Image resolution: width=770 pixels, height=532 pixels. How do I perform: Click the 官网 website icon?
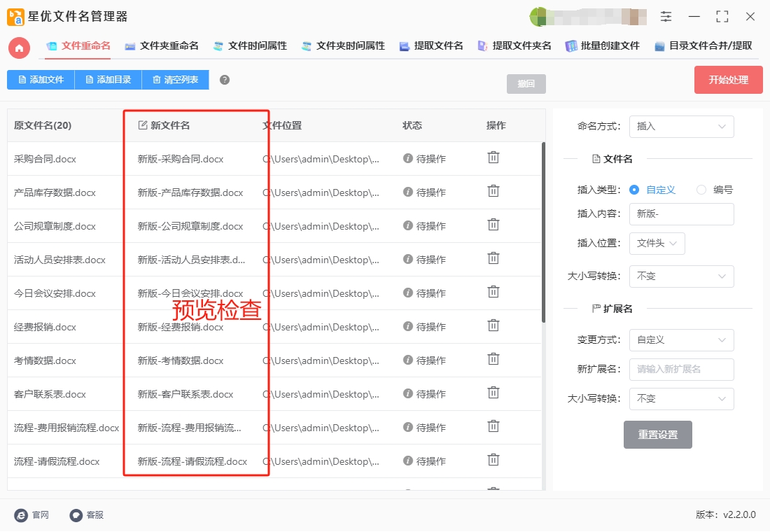click(x=21, y=514)
